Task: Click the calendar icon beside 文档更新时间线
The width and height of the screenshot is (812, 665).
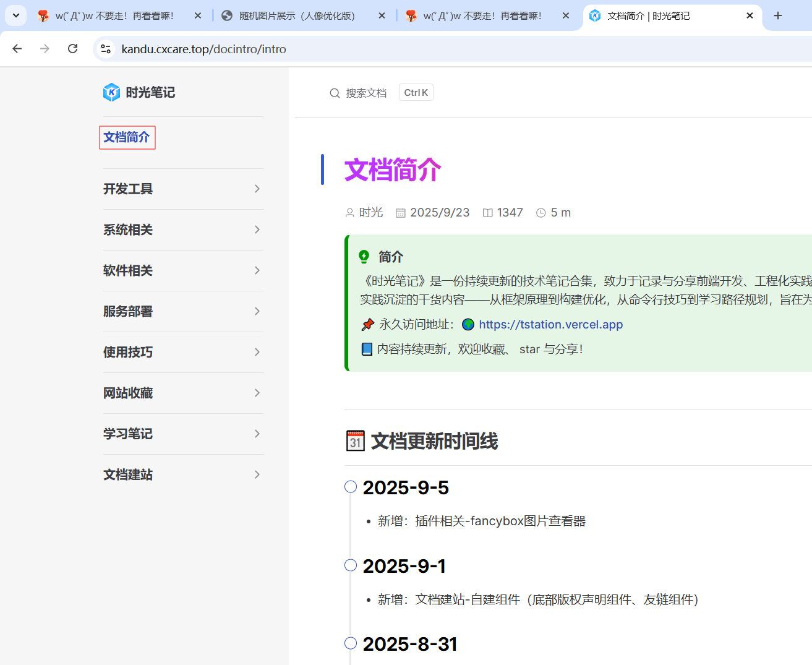Action: pyautogui.click(x=355, y=441)
